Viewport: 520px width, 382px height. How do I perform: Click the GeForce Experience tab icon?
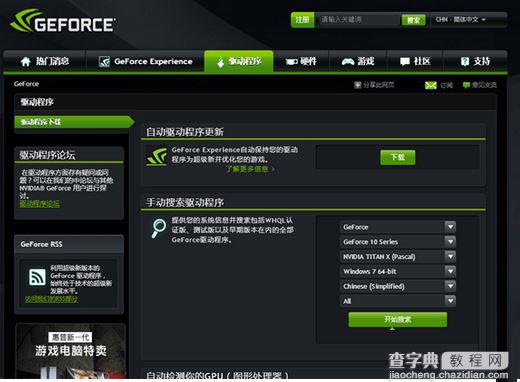coord(104,62)
